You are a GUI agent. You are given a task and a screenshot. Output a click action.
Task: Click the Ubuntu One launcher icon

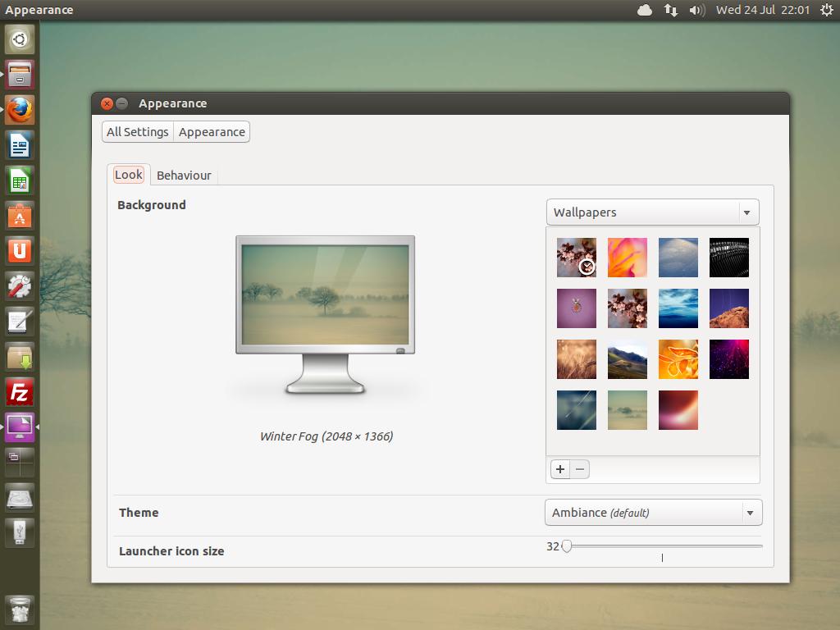point(20,251)
